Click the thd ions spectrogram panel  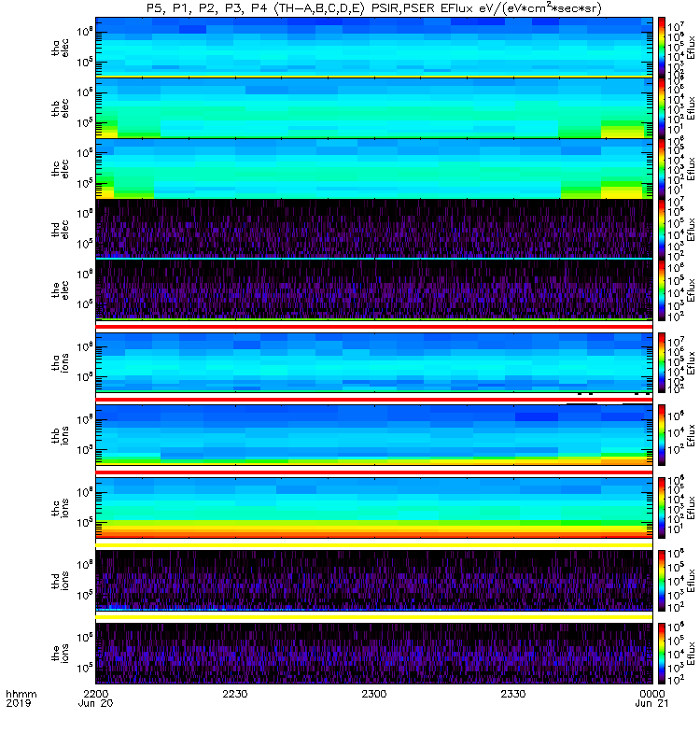[374, 581]
